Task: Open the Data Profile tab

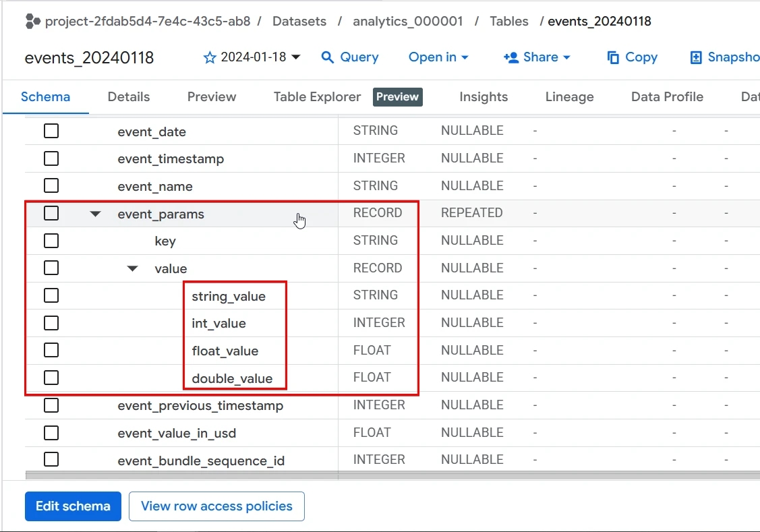Action: [x=667, y=97]
